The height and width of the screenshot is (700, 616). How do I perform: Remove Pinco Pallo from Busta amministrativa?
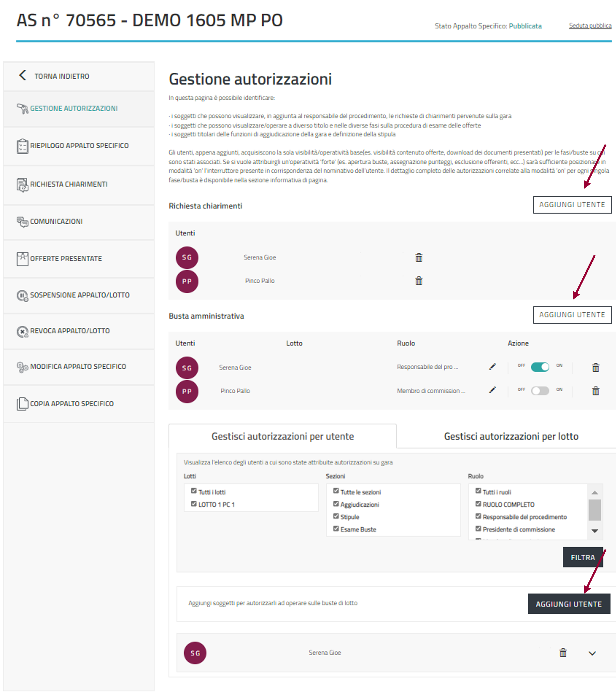click(596, 391)
